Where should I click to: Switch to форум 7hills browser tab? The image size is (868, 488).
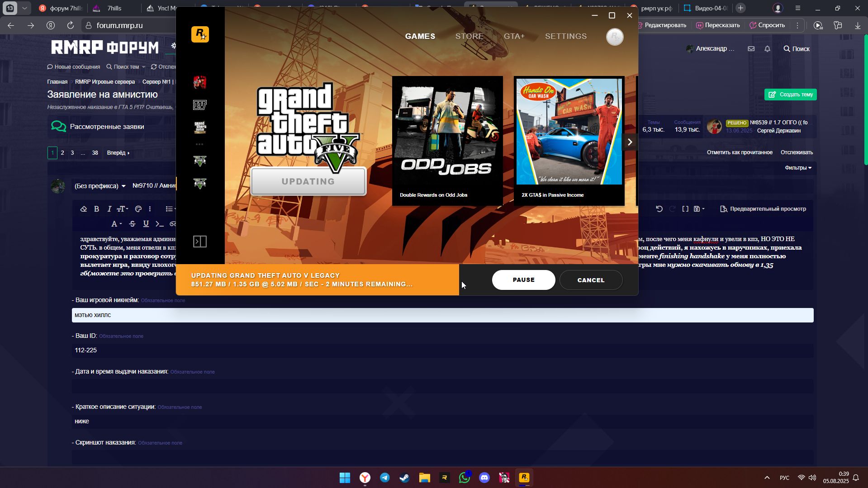(x=61, y=8)
